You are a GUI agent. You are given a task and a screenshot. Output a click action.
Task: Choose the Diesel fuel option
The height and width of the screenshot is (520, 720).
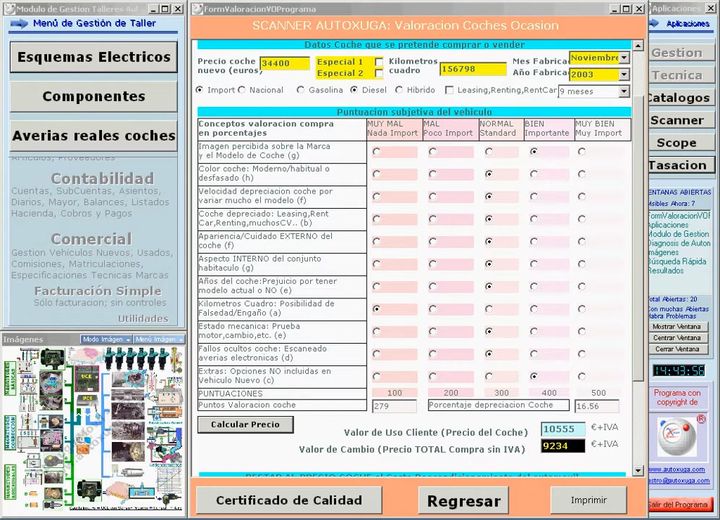[354, 90]
